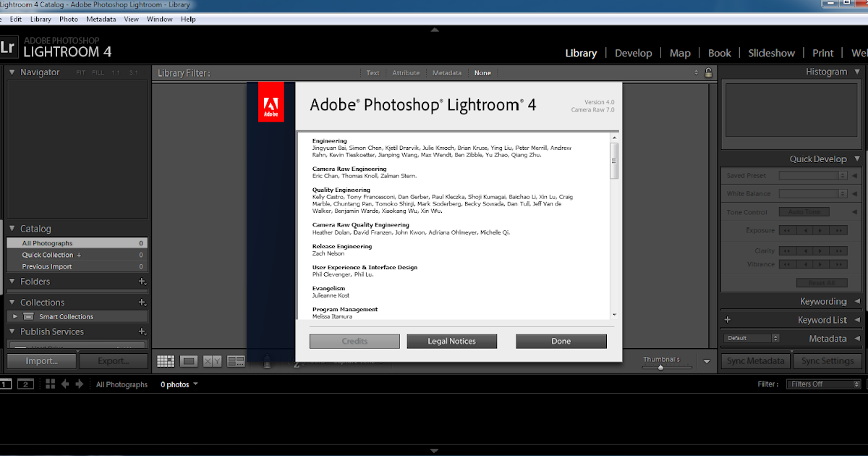This screenshot has height=456, width=868.
Task: Toggle the Library Filter lock
Action: (708, 72)
